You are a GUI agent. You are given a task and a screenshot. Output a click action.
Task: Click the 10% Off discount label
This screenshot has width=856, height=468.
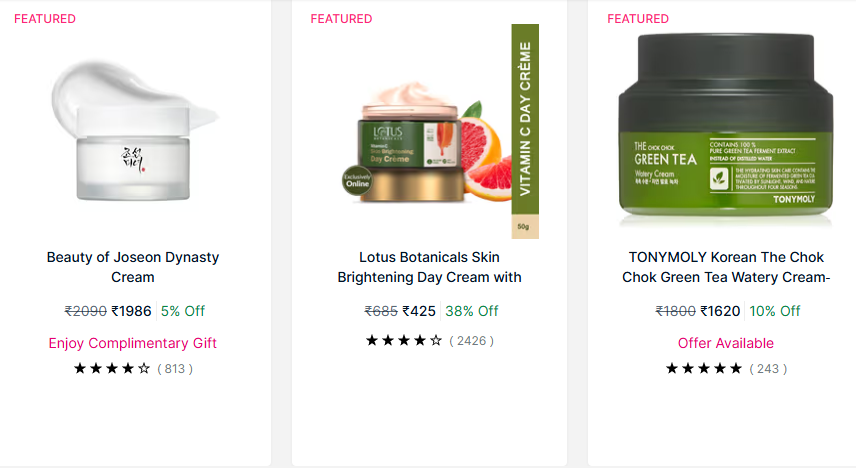pos(775,311)
